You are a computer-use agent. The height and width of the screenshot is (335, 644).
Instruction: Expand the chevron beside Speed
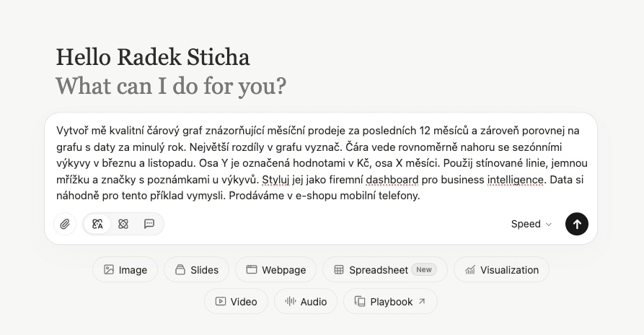click(548, 225)
